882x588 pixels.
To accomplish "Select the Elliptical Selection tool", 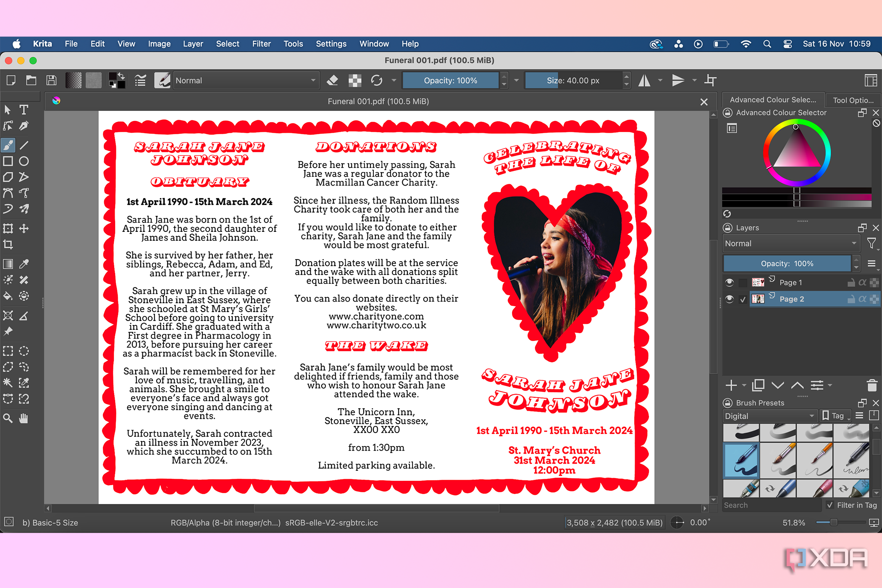I will click(x=24, y=351).
